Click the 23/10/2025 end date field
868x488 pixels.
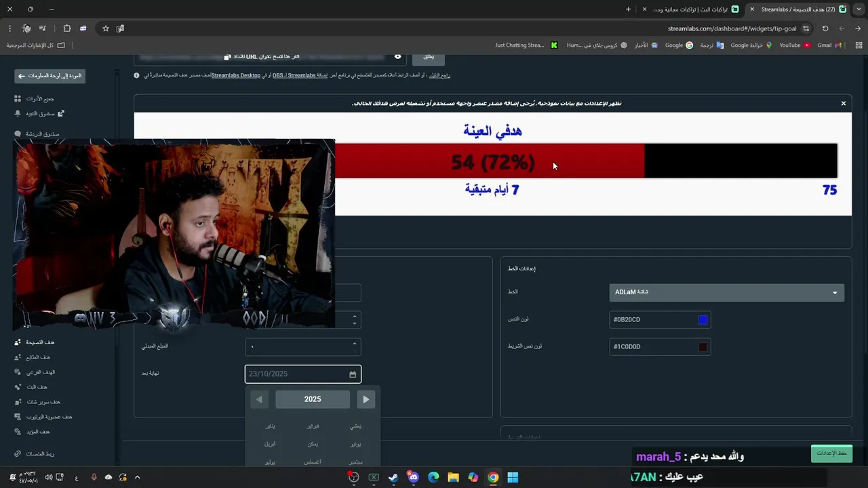click(x=303, y=374)
